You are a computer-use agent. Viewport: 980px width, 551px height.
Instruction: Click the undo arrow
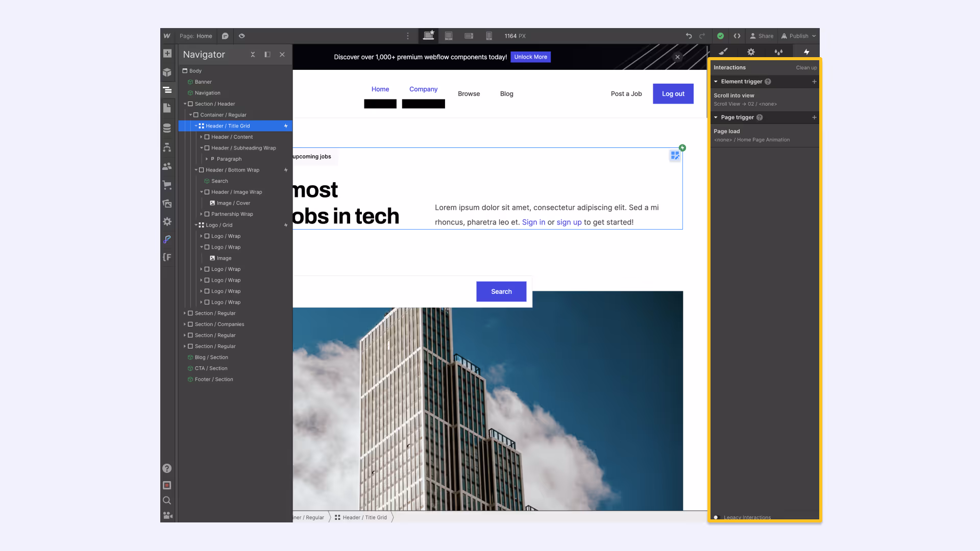coord(689,36)
